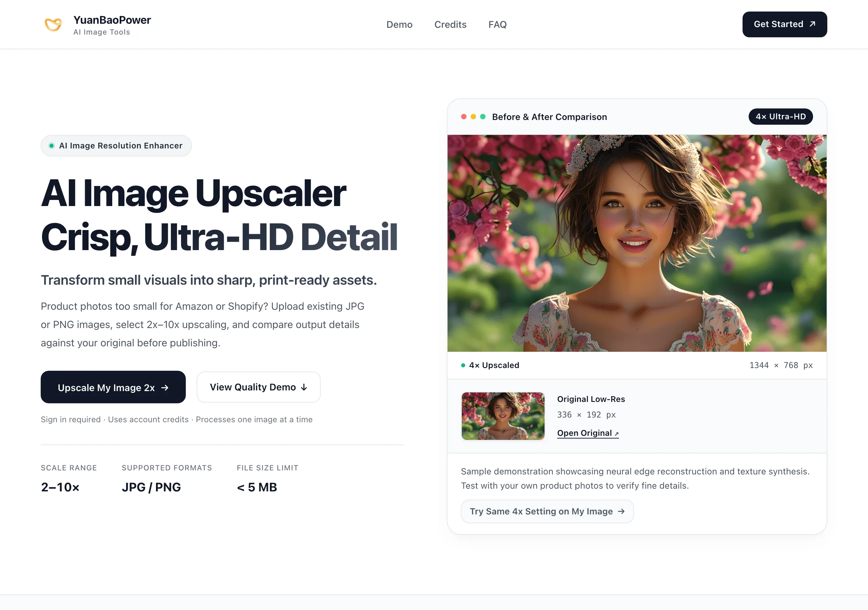
Task: Click the YuanBaoPower heart logo icon
Action: click(53, 24)
